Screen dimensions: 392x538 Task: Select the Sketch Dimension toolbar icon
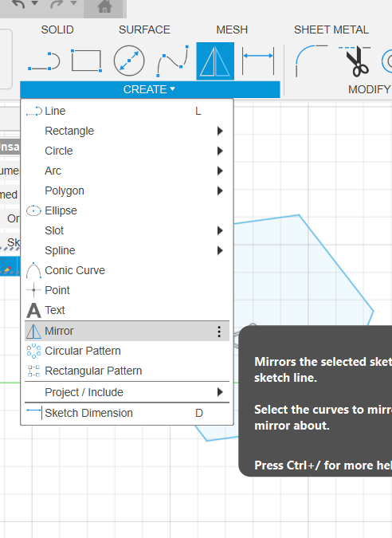click(x=258, y=61)
